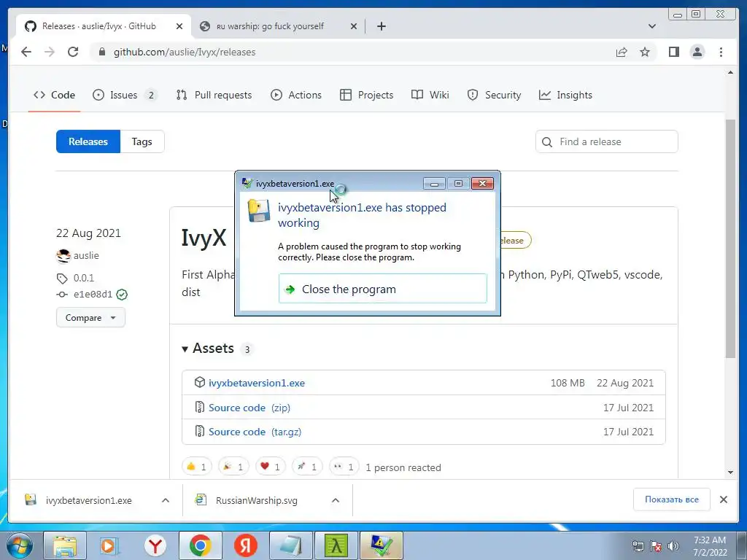Switch to the Tags view
747x560 pixels.
click(x=142, y=141)
